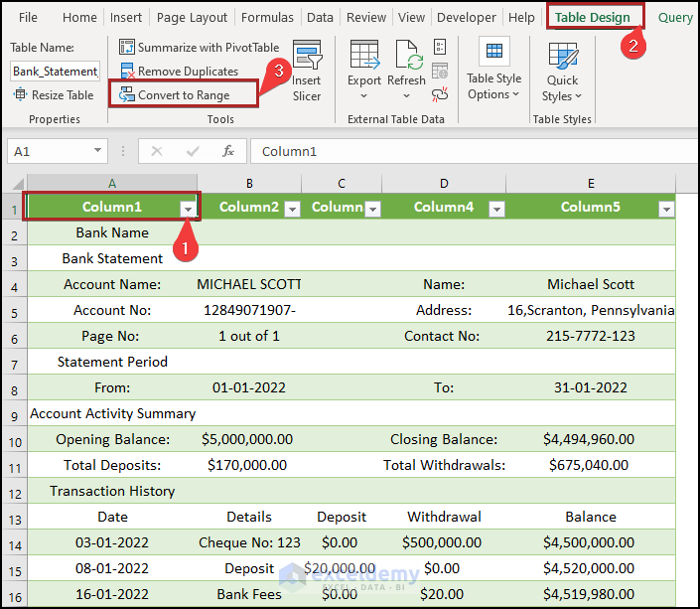Open Column5 filter dropdown arrow
700x609 pixels.
tap(665, 209)
